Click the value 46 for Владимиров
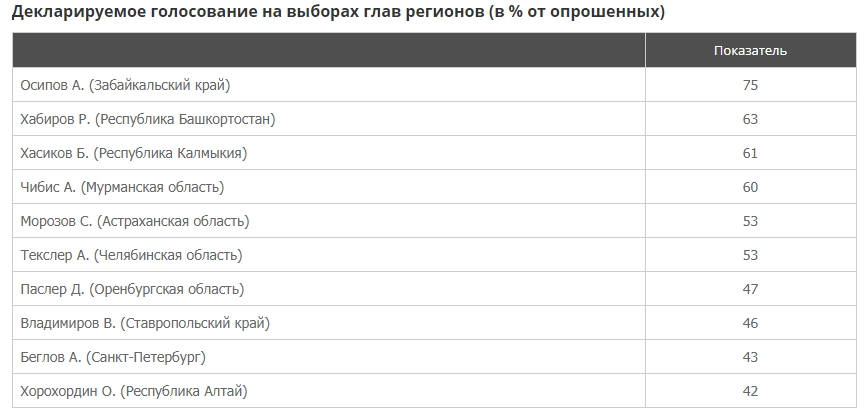This screenshot has width=868, height=414. click(x=750, y=323)
